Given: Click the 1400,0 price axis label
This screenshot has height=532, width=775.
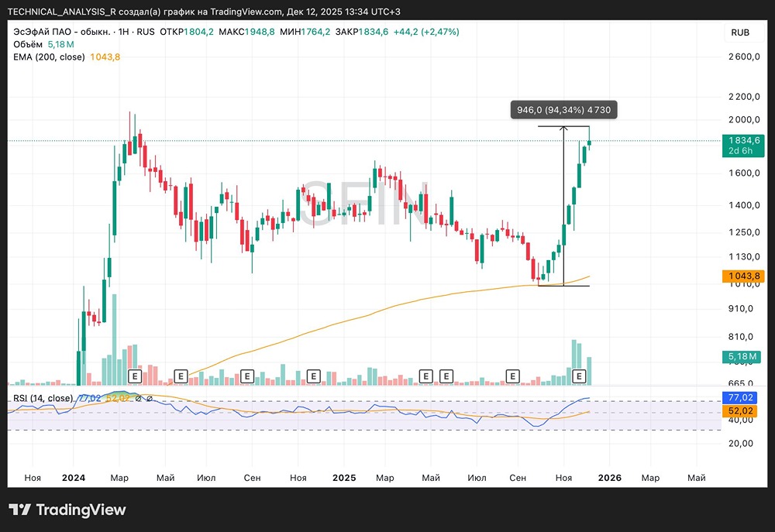Looking at the screenshot, I should point(744,205).
